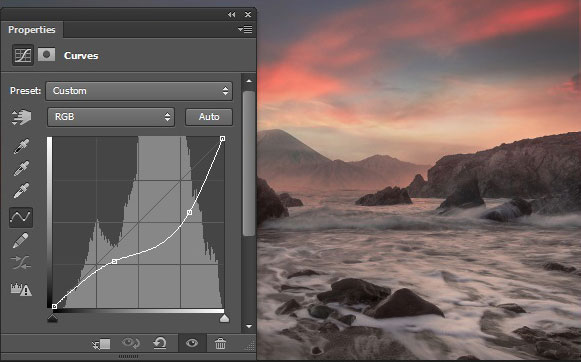Select the black input slider triangle
This screenshot has height=362, width=581.
click(x=53, y=318)
